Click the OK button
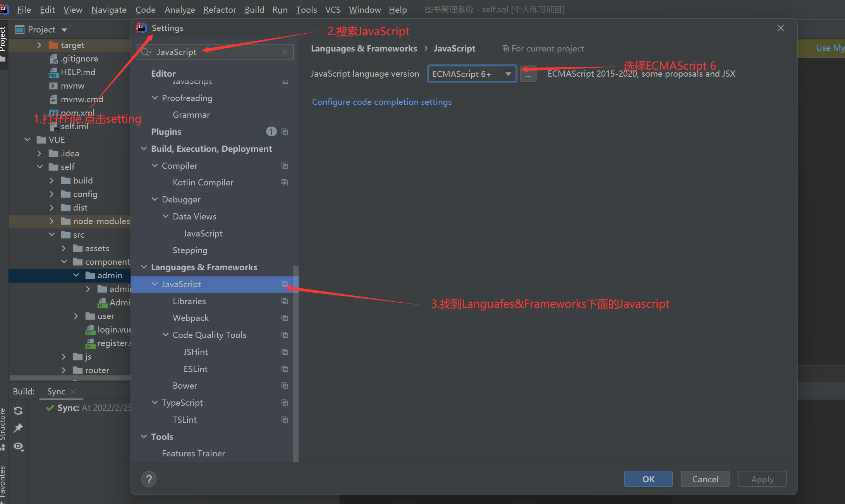Viewport: 845px width, 504px height. [648, 479]
